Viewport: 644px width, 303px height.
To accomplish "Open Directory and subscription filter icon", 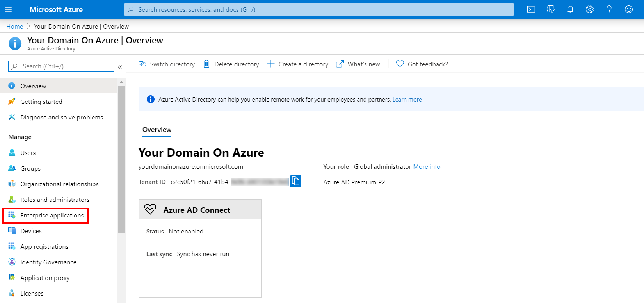I will pos(550,9).
